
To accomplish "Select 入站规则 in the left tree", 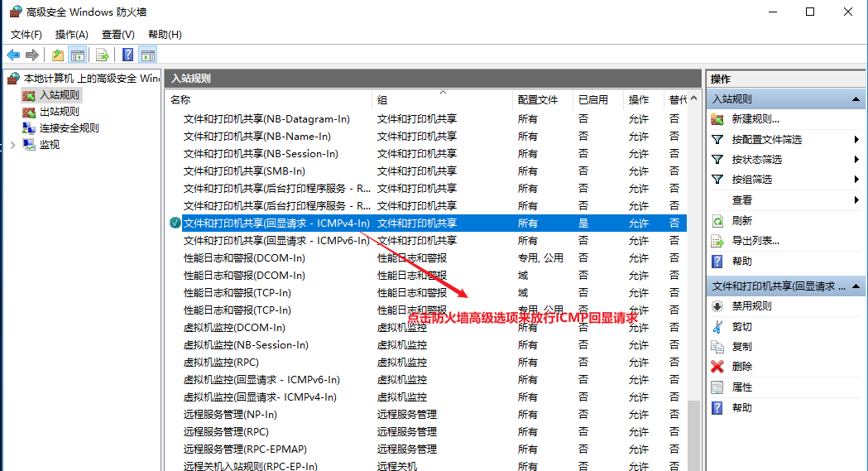I will (60, 95).
